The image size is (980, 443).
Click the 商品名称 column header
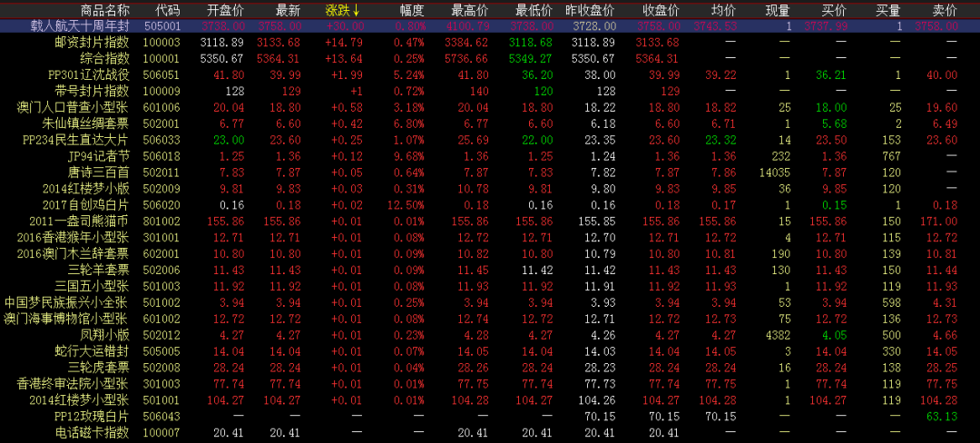click(105, 11)
